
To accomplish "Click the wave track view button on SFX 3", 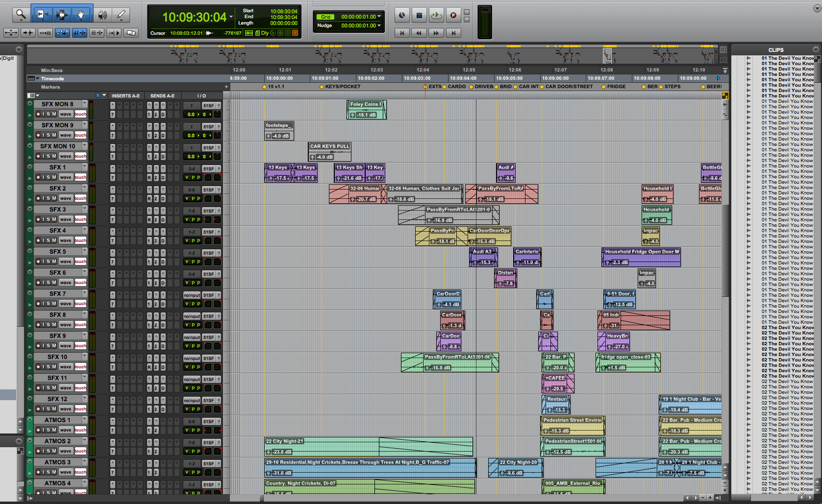I will tap(65, 219).
